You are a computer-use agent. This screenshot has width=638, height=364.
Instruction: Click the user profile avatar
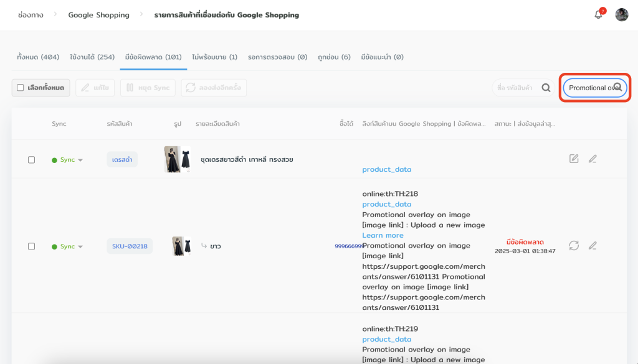click(x=621, y=15)
